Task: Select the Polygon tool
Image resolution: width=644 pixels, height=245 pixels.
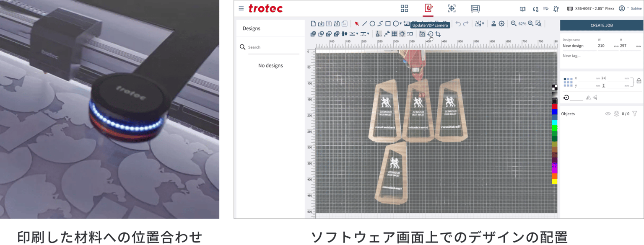Action: tap(395, 23)
